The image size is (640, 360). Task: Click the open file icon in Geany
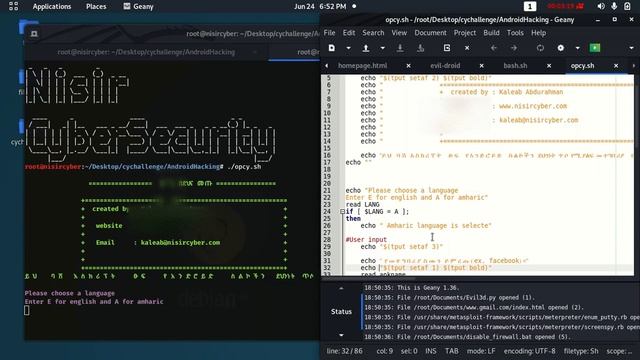366,48
